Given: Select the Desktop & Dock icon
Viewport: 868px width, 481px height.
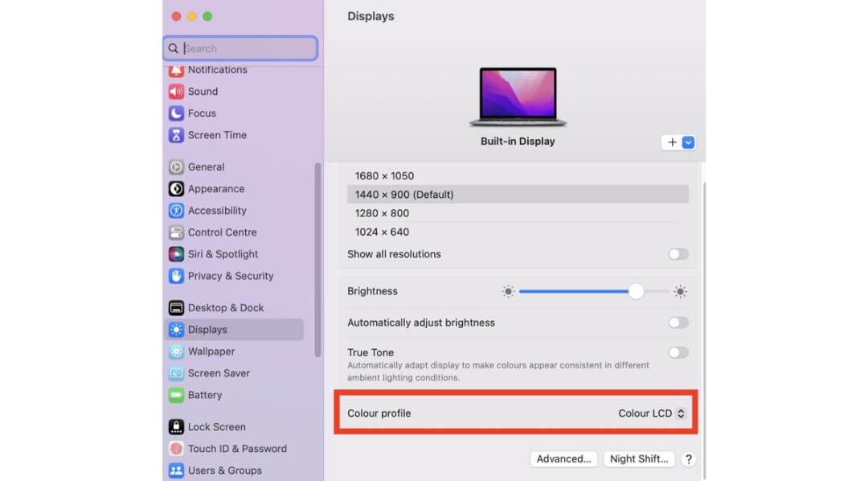Looking at the screenshot, I should [176, 307].
